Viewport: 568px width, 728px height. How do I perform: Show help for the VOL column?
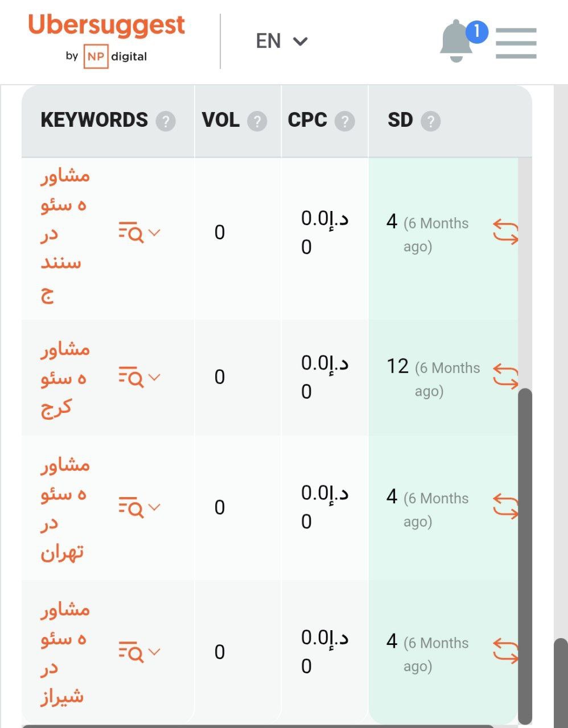257,121
